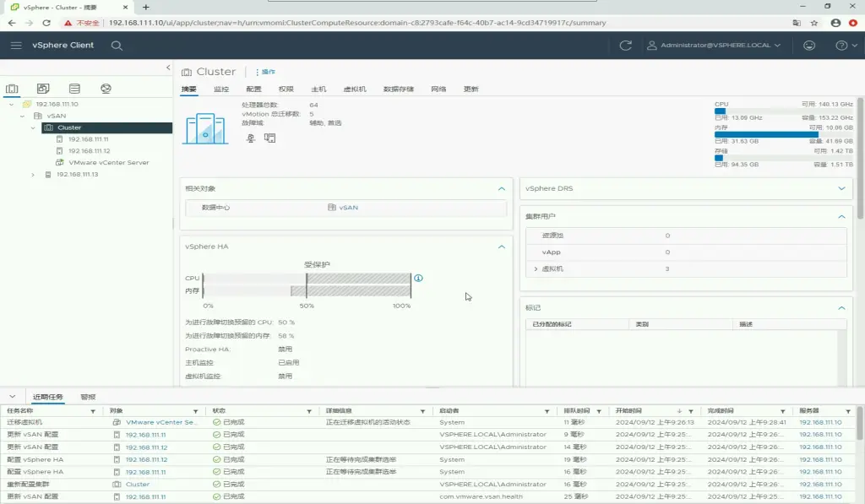Click the HA CPU info icon
865x504 pixels.
pos(418,278)
